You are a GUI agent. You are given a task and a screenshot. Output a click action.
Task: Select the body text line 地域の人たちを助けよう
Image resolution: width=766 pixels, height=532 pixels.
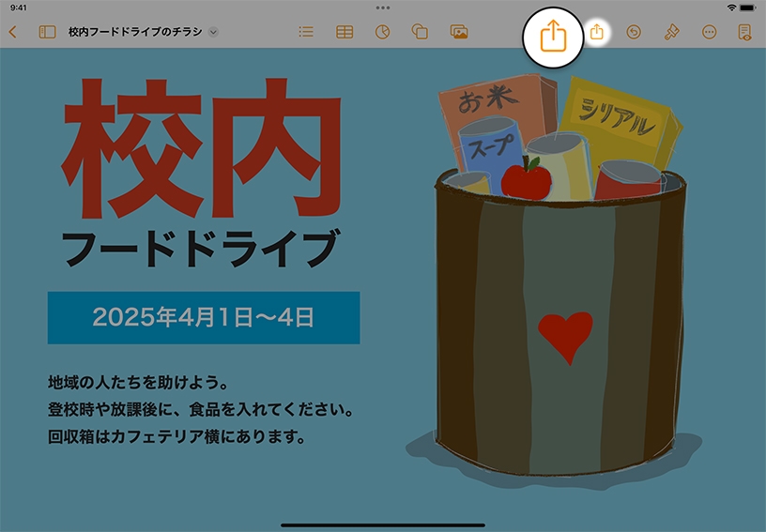[x=139, y=383]
